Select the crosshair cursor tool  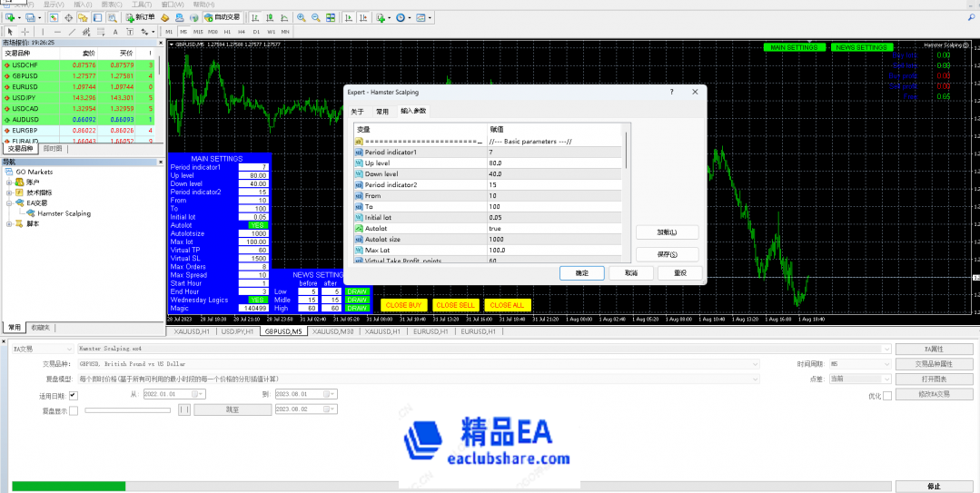(25, 32)
